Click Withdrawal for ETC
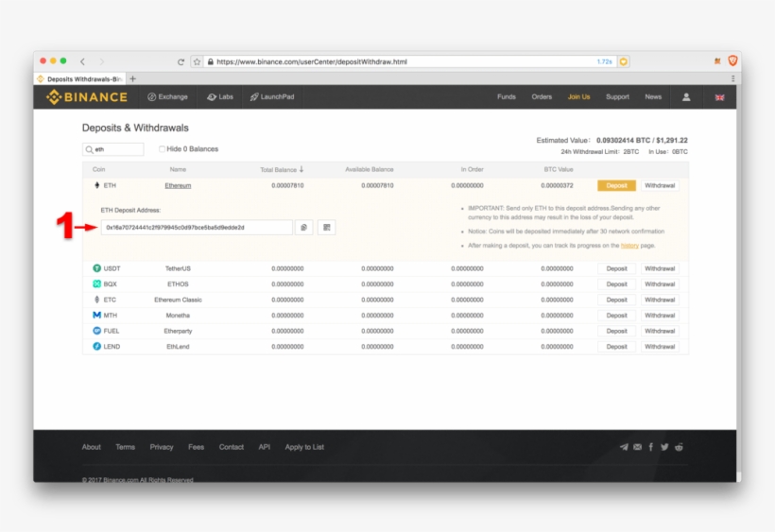Viewport: 775px width, 532px height. pos(660,300)
